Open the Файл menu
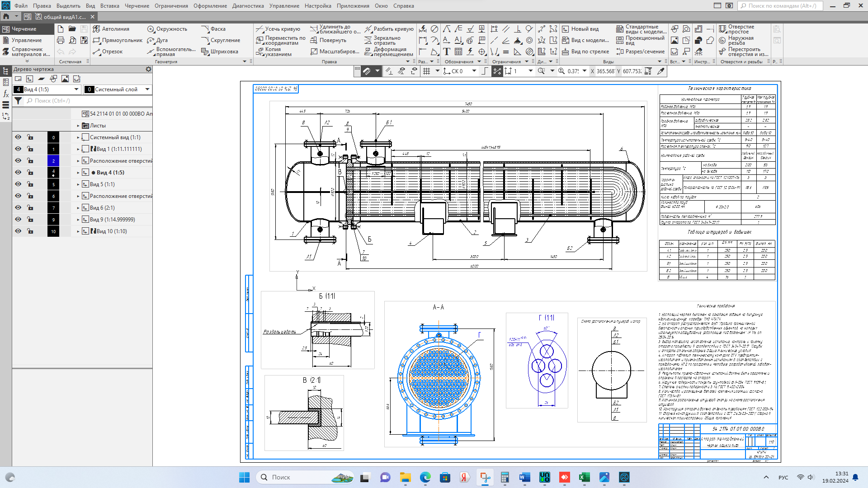The height and width of the screenshot is (488, 868). pyautogui.click(x=21, y=6)
